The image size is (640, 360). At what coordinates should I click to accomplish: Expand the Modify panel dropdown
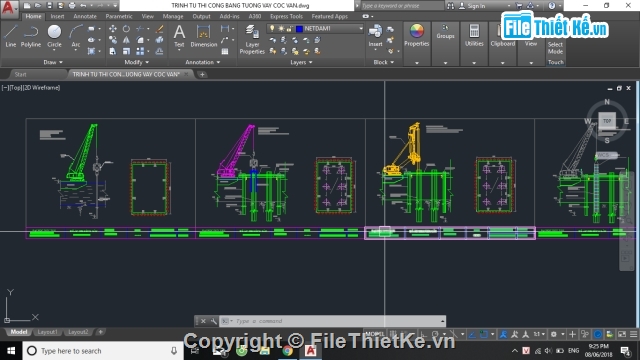point(136,62)
